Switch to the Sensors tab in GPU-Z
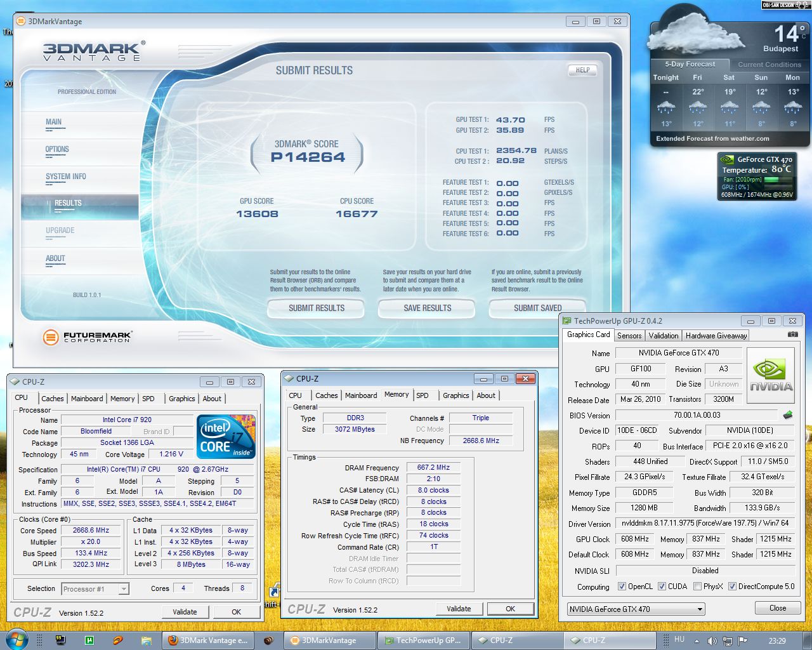 [x=629, y=335]
